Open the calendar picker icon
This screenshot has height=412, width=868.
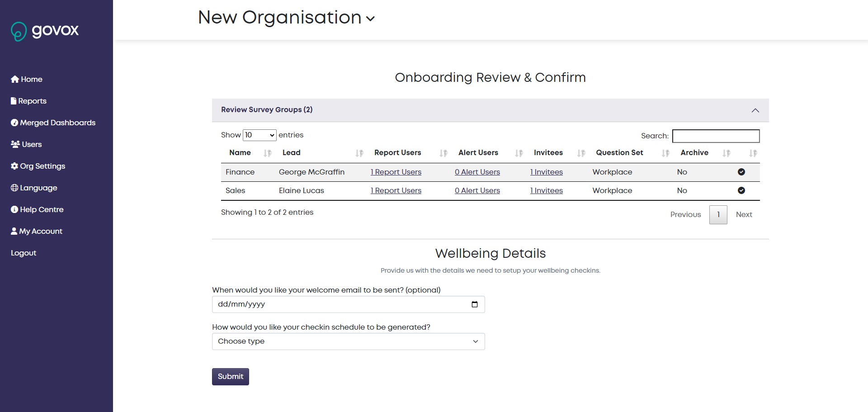[x=475, y=304]
